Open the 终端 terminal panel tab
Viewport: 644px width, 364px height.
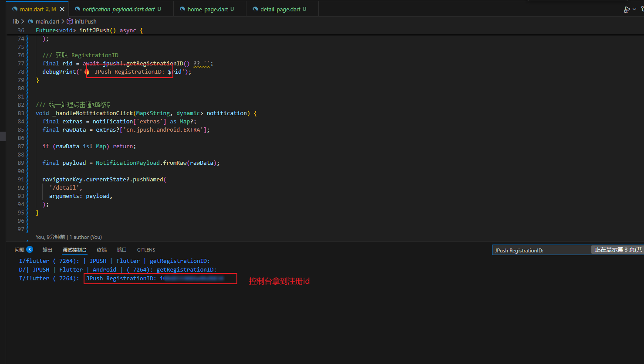pos(102,250)
